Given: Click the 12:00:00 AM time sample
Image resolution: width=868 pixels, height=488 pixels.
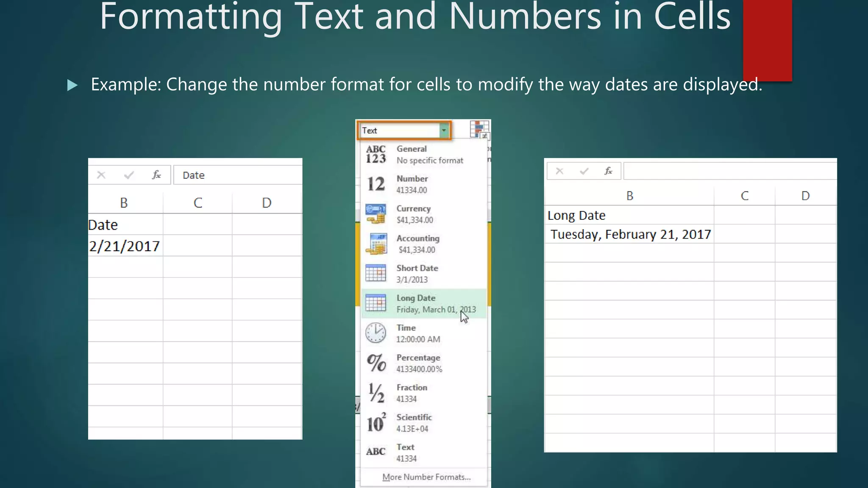Looking at the screenshot, I should (418, 339).
